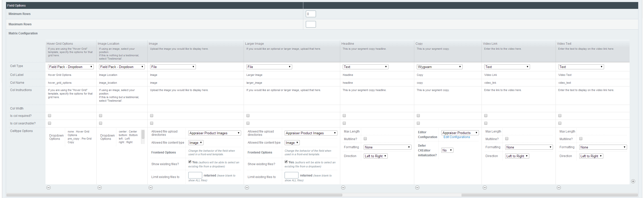Click Col Width cell for Image column

tap(196, 108)
